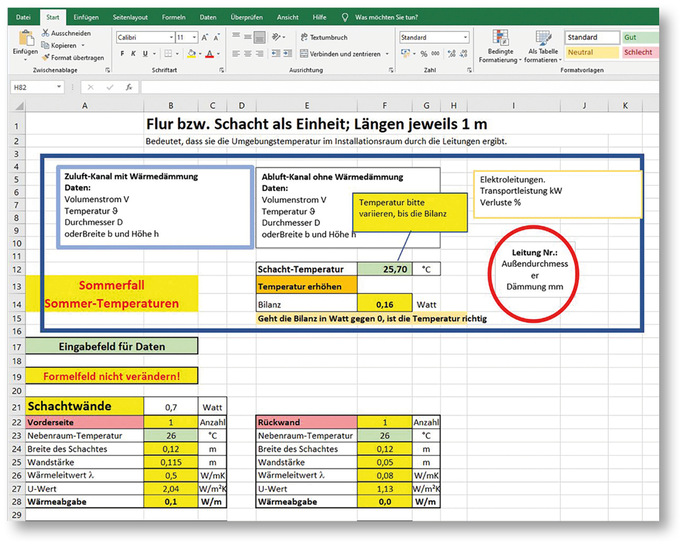
Task: Toggle italic formatting K button
Action: (x=132, y=53)
